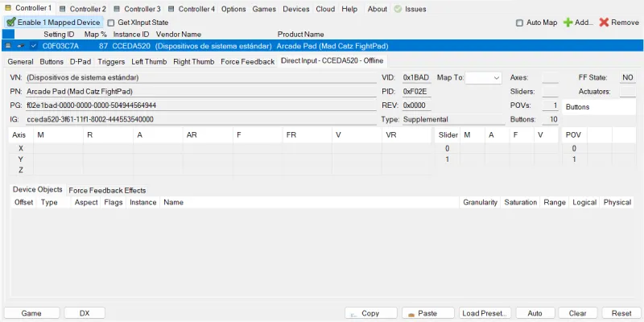Toggle the enabled checkbox in row C0F03C7A
Viewport: 644px width, 322px height.
point(34,46)
